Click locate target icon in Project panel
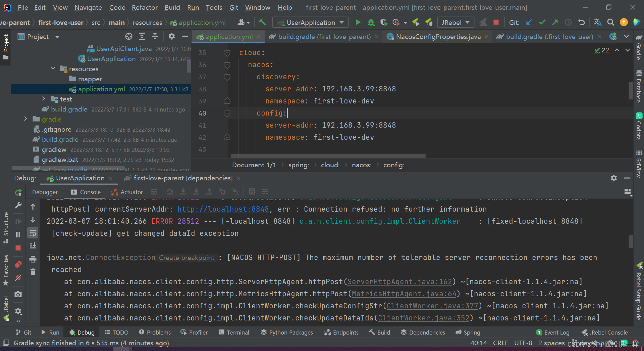 (x=129, y=36)
